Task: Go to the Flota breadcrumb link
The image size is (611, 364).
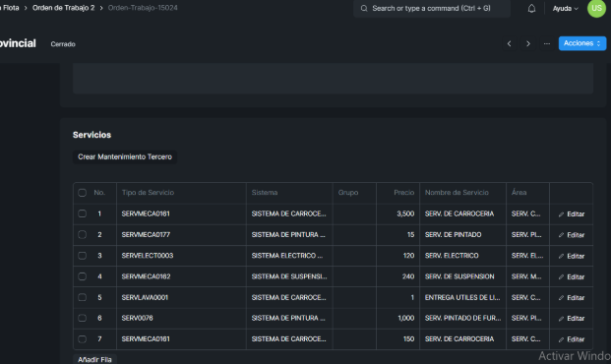Action: click(x=10, y=8)
